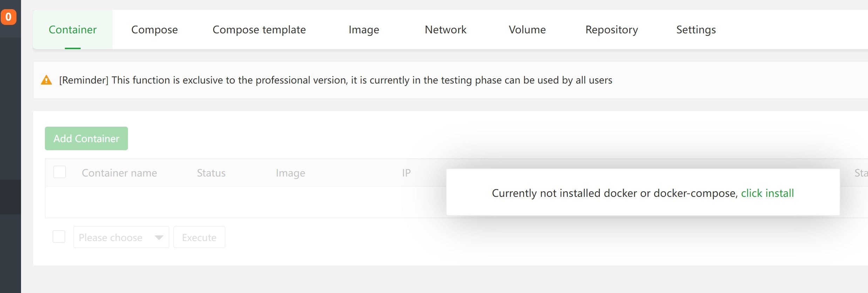Click the Please choose dropdown arrow
The image size is (868, 293).
[159, 238]
